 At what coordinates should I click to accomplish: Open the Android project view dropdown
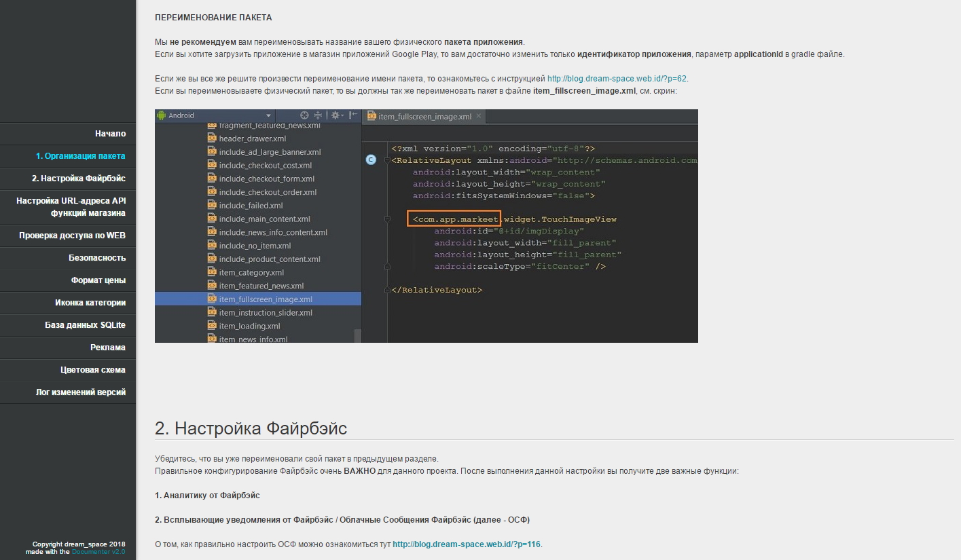(x=269, y=115)
